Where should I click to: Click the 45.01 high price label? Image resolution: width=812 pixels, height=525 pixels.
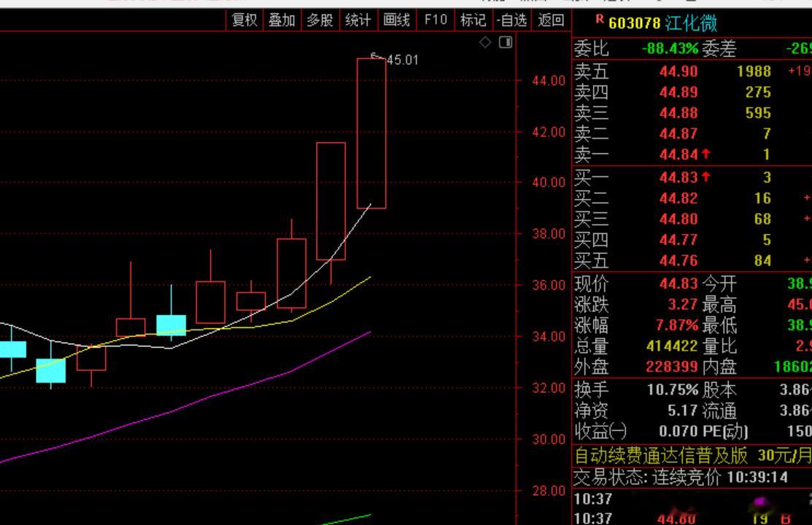(x=403, y=60)
